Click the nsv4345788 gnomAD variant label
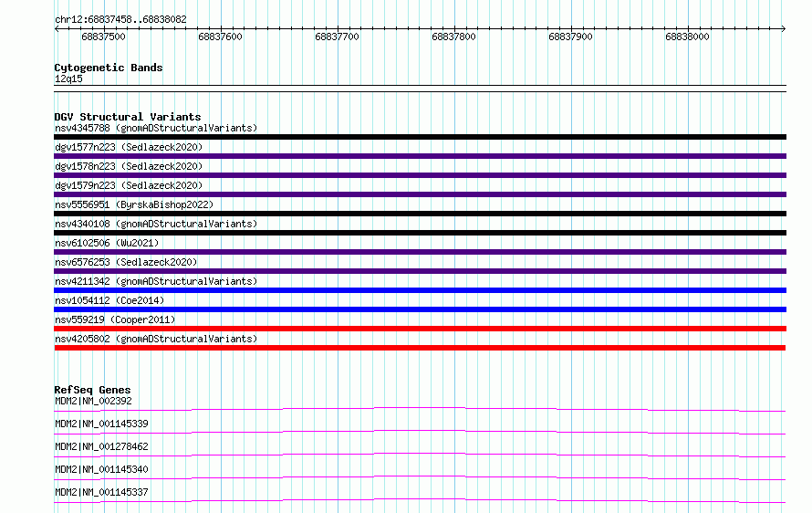Screen dimensions: 812x513 pyautogui.click(x=156, y=128)
